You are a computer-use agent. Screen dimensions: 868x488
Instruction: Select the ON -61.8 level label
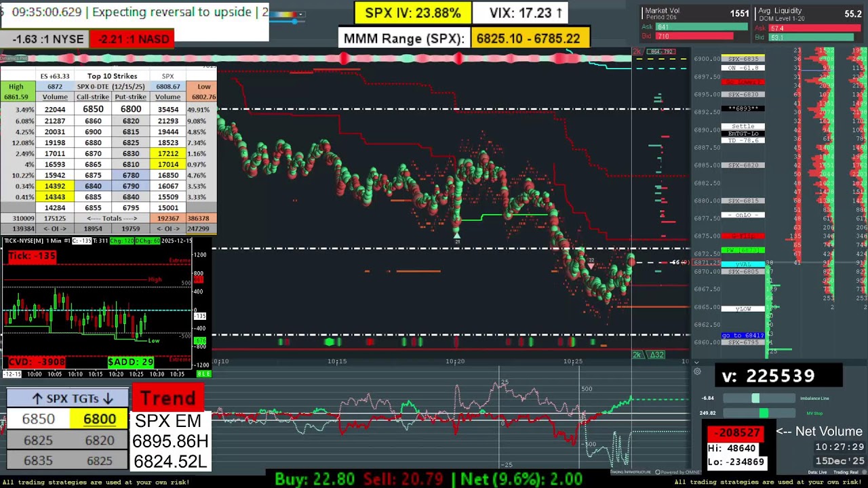pos(743,68)
